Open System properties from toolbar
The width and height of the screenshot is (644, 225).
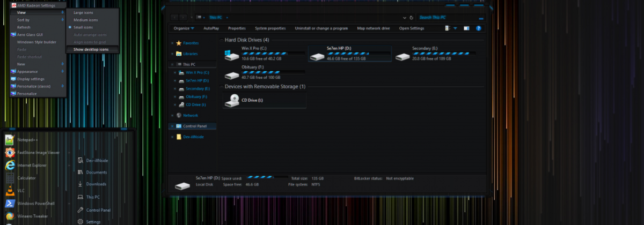[x=270, y=28]
